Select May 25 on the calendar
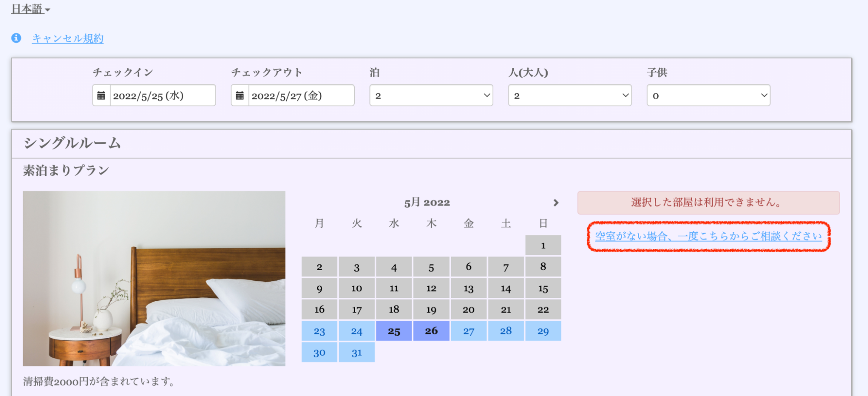 pyautogui.click(x=394, y=331)
